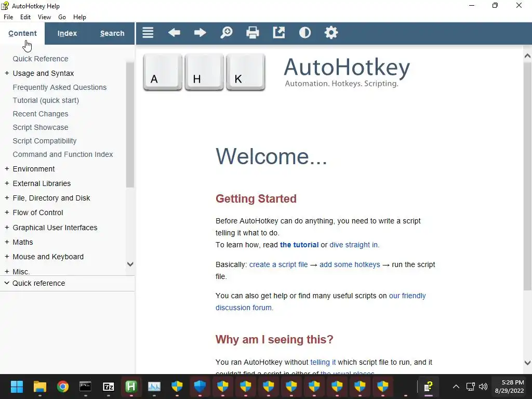Open Frequently Asked Questions
This screenshot has width=532, height=399.
pos(60,87)
